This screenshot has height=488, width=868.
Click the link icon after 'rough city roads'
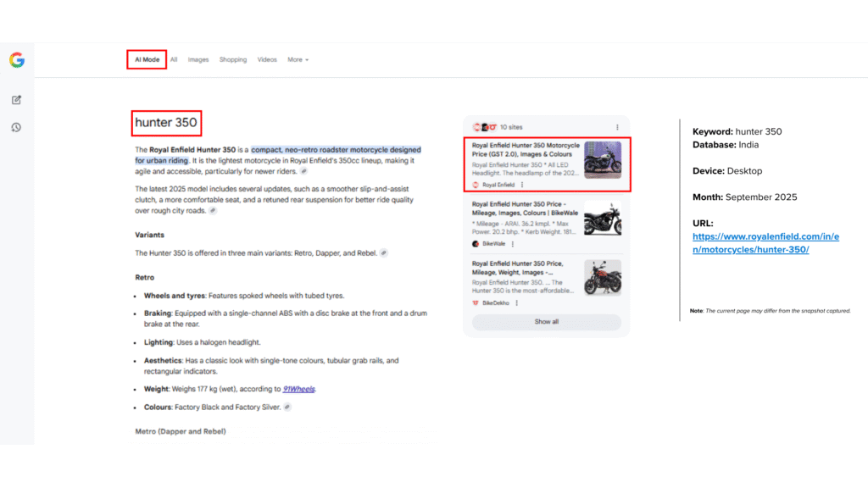(213, 211)
